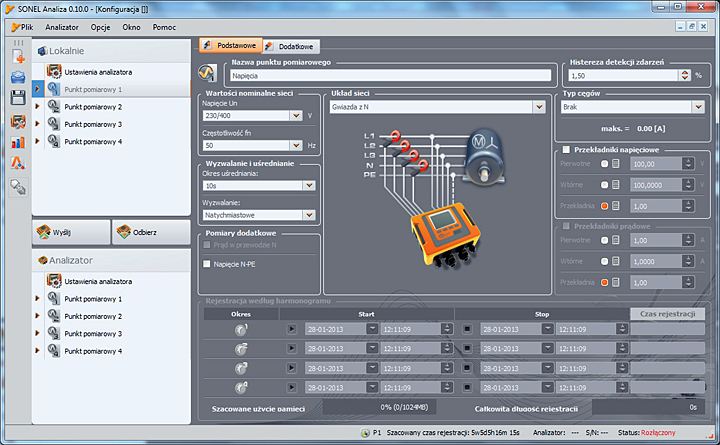
Task: Open the Układ sieci dropdown
Action: click(539, 106)
